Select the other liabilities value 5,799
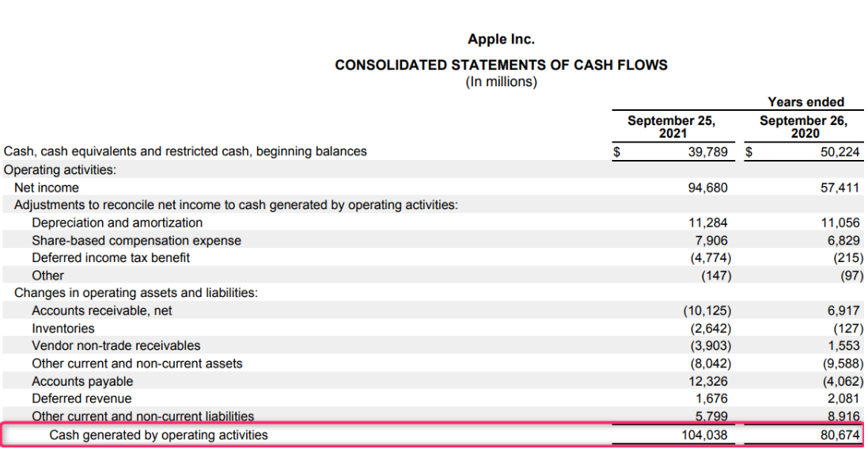The image size is (868, 472). coord(711,416)
